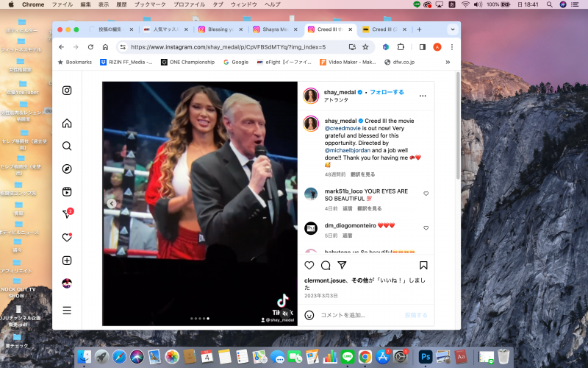The image size is (588, 368).
Task: Open the comment bubble icon under the post
Action: pyautogui.click(x=326, y=265)
